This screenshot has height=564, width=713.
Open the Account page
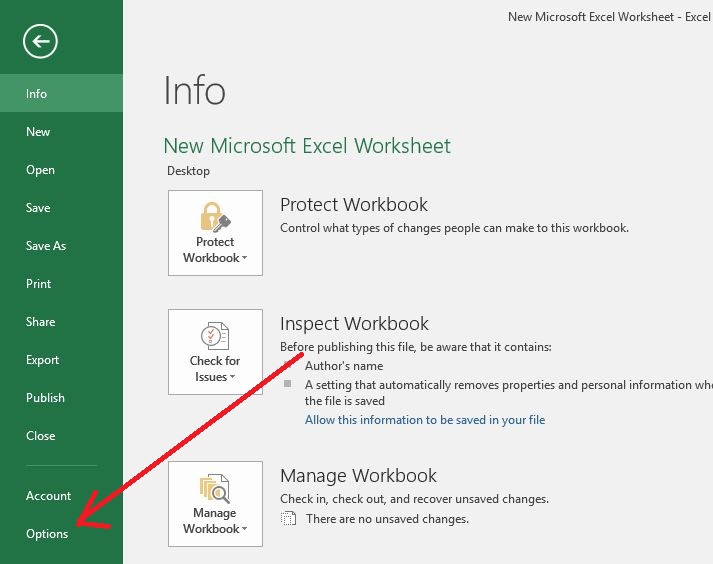61,495
